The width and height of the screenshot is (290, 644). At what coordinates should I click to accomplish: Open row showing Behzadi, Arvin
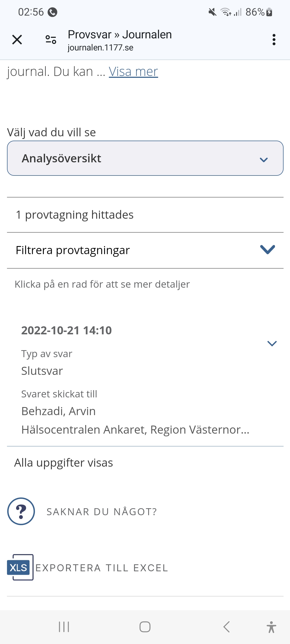[x=59, y=411]
